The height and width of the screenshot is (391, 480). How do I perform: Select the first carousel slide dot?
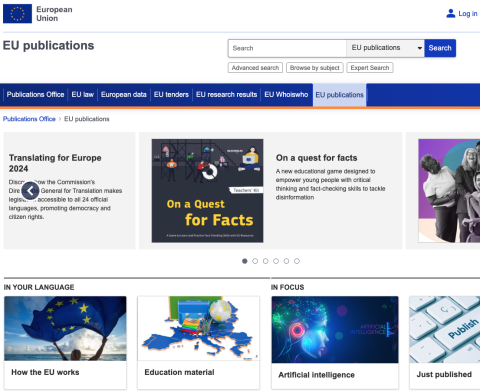pyautogui.click(x=245, y=261)
